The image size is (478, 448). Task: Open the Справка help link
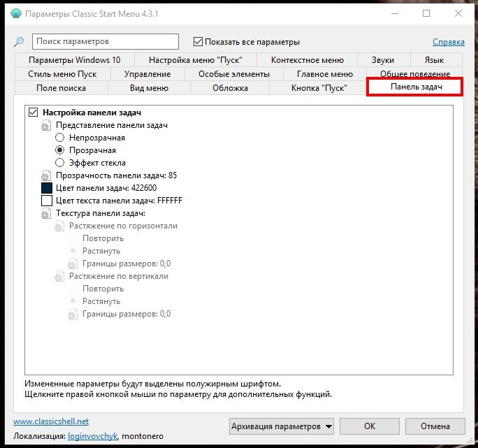coord(449,42)
